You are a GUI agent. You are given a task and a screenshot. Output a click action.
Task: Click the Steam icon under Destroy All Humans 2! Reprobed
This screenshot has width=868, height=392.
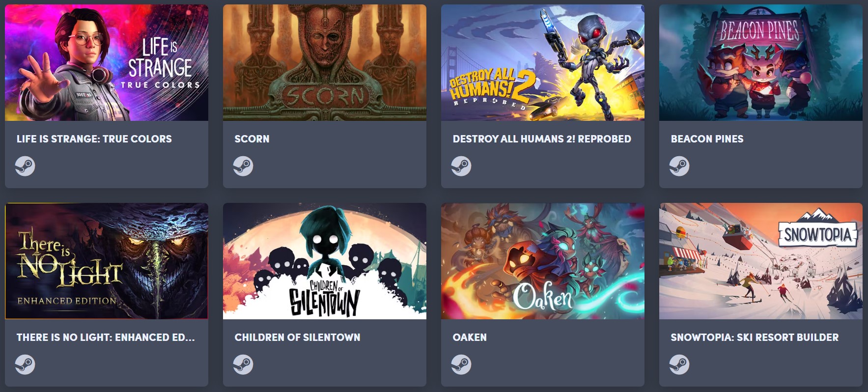[x=461, y=166]
